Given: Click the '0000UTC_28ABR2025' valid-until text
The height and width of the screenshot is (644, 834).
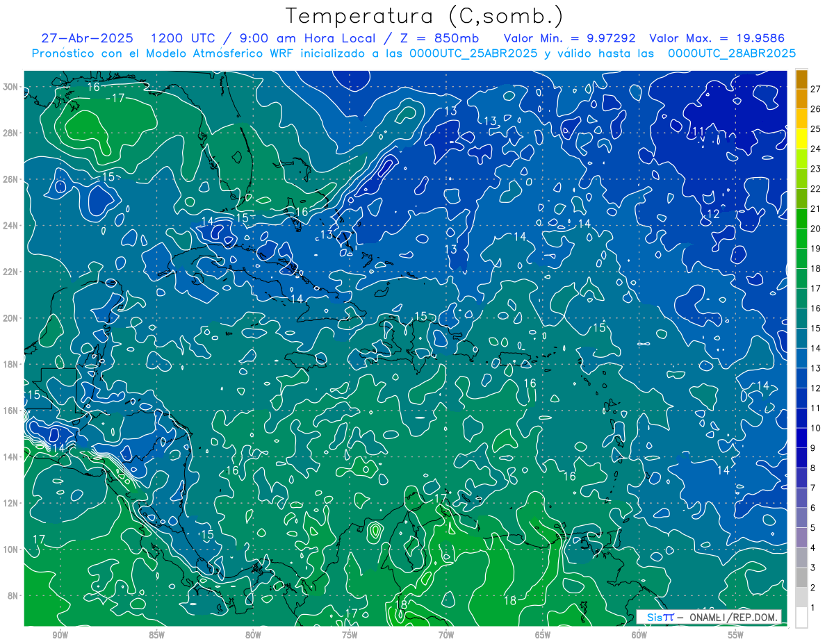Looking at the screenshot, I should point(732,53).
